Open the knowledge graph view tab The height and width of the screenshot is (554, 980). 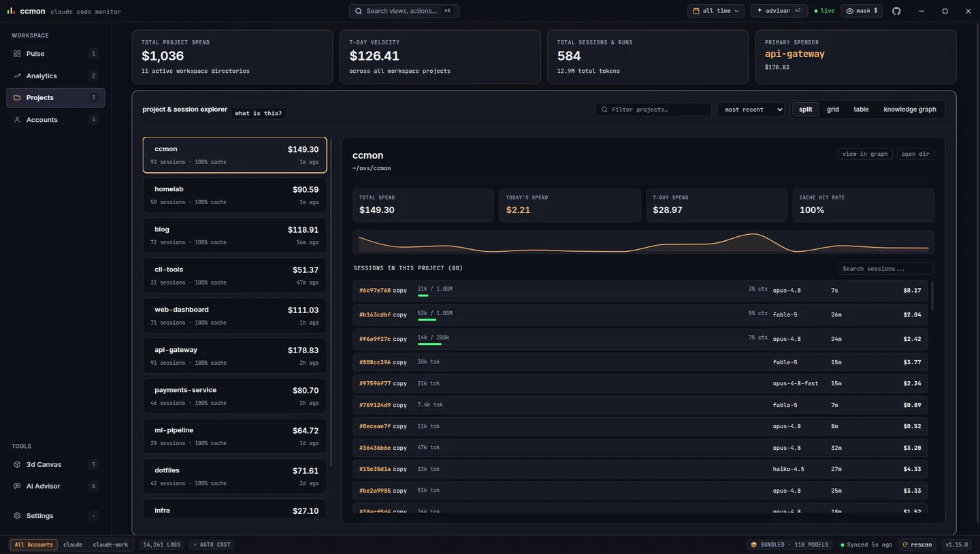[x=910, y=110]
